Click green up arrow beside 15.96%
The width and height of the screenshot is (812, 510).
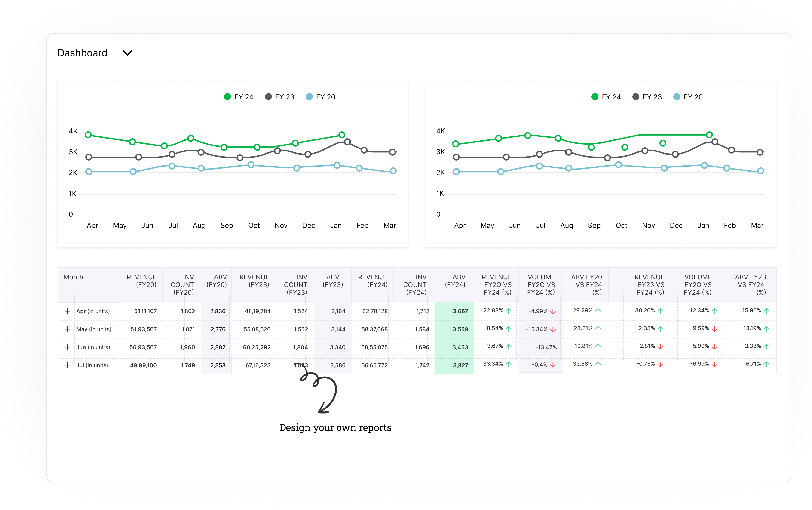(766, 311)
